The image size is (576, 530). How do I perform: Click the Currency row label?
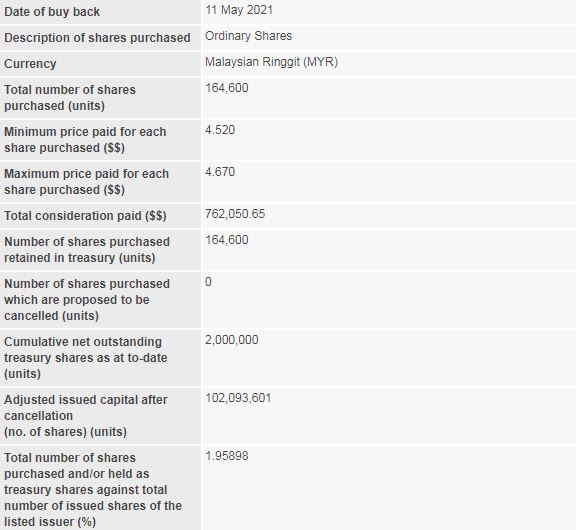pyautogui.click(x=30, y=64)
